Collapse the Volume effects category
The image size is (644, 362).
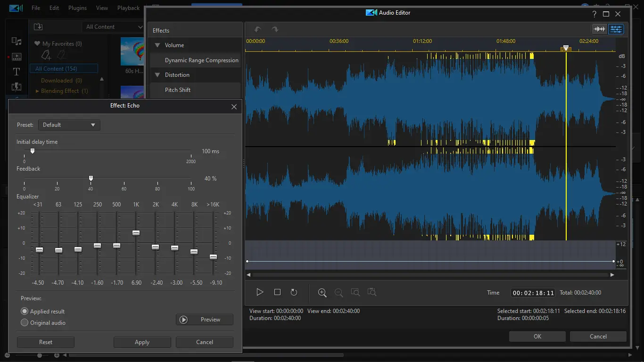pyautogui.click(x=157, y=45)
